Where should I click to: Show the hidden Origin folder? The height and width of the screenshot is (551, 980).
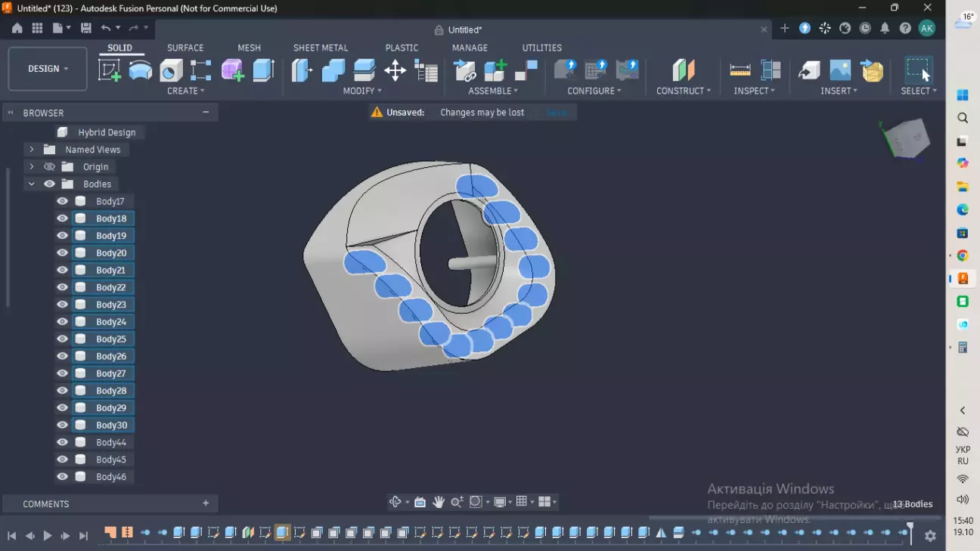[x=50, y=166]
